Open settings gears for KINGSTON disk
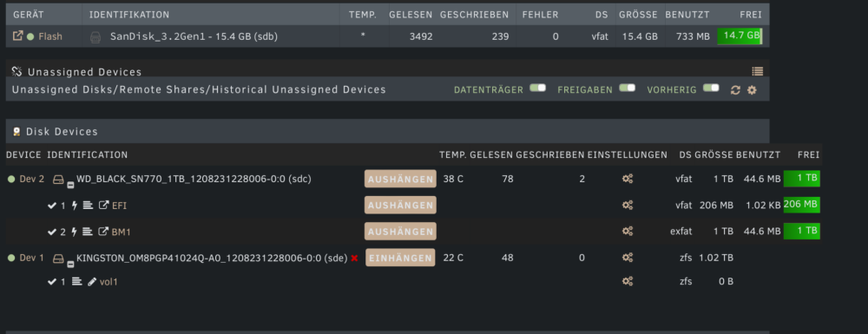868x334 pixels. coord(628,258)
